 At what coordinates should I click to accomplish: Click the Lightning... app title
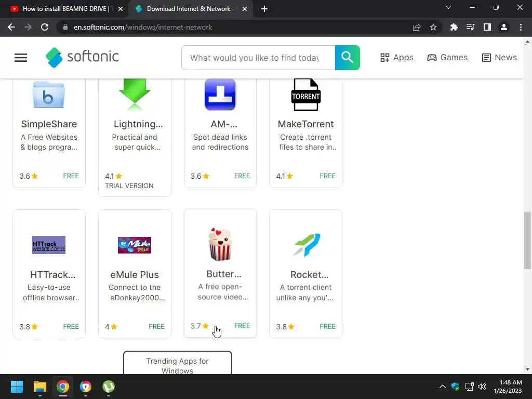[x=138, y=124]
